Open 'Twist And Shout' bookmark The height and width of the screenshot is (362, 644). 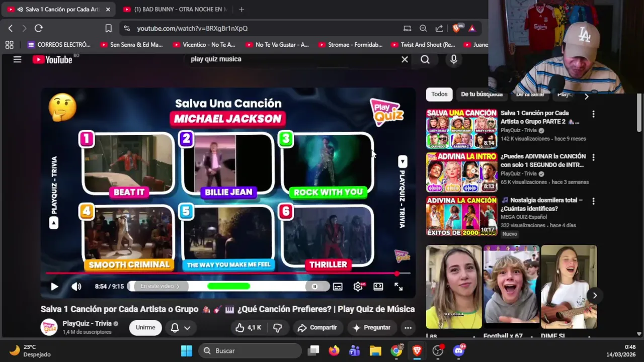pyautogui.click(x=423, y=45)
